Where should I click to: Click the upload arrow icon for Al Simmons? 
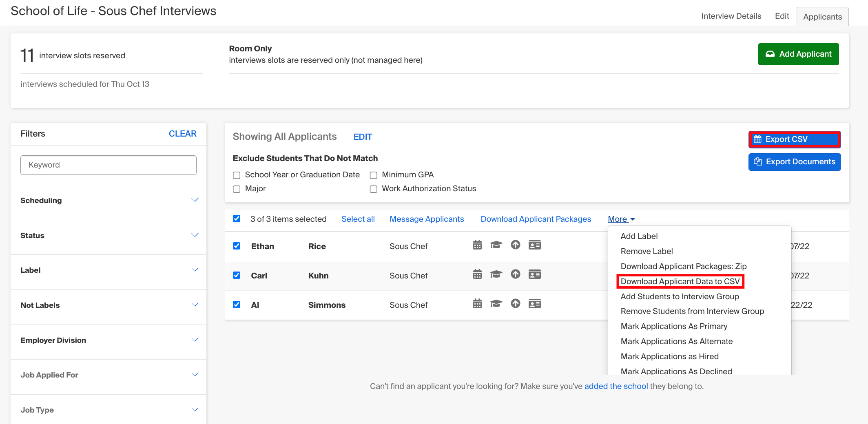(515, 304)
